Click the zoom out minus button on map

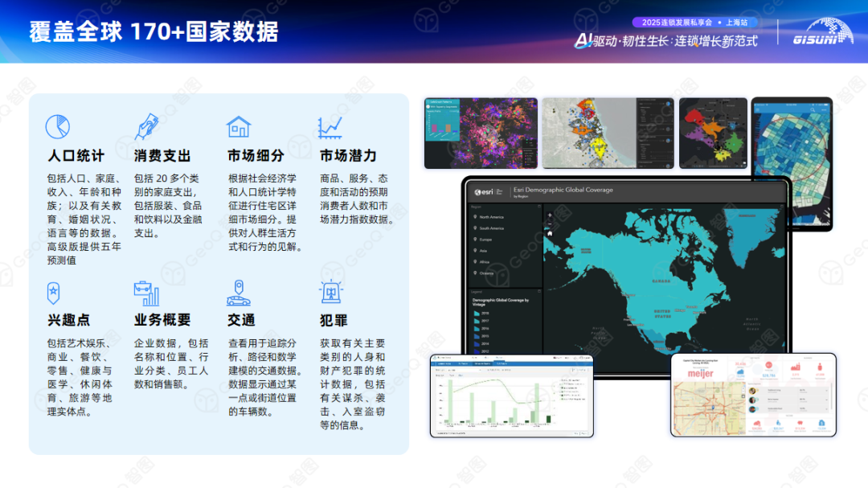550,223
